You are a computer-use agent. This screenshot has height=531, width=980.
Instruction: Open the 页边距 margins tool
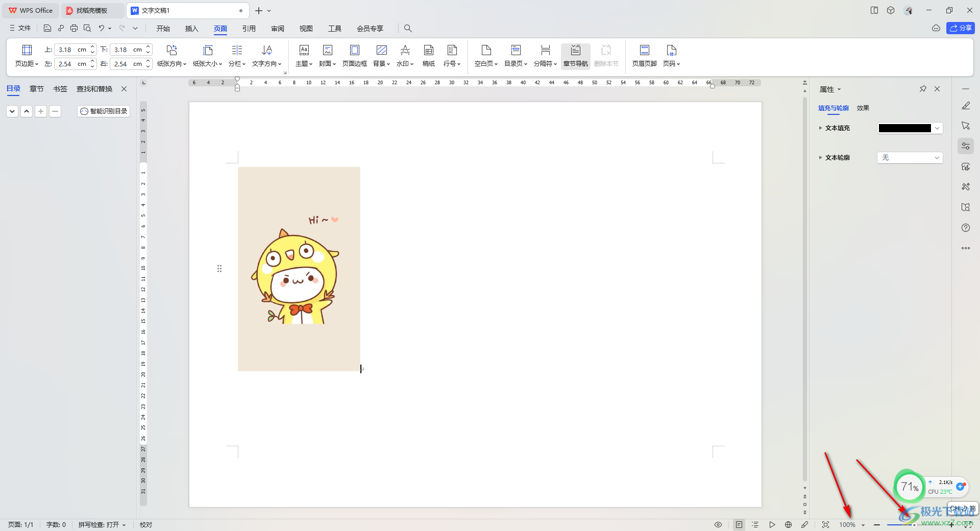[x=27, y=56]
